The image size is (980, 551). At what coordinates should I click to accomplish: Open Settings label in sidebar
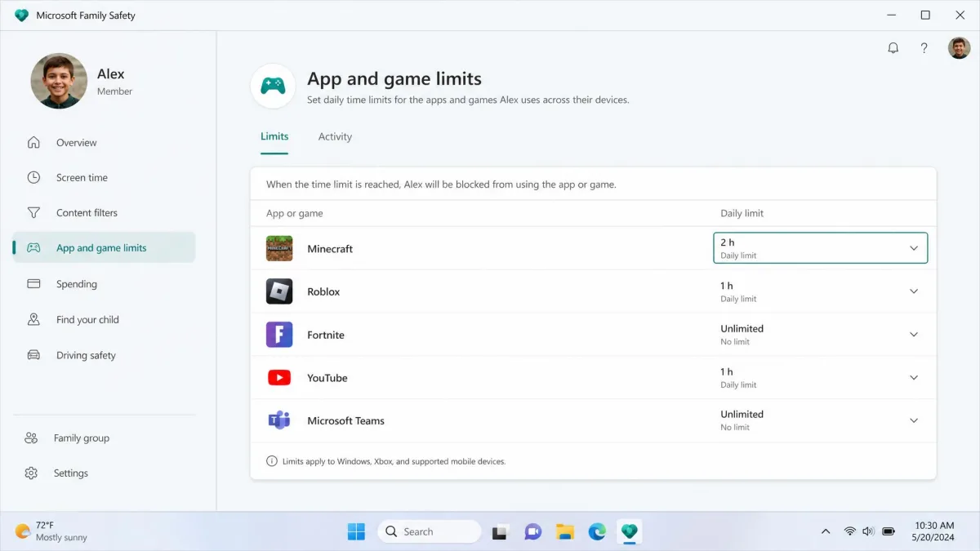coord(71,473)
